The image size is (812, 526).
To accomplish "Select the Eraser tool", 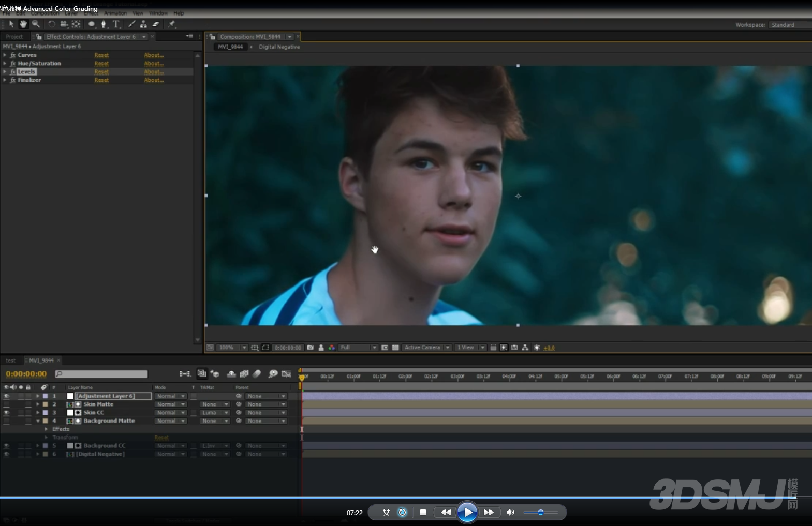I will (x=156, y=24).
